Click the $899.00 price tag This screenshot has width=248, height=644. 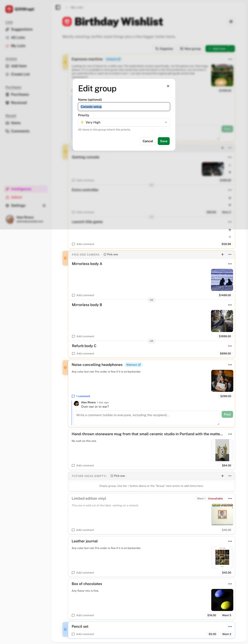pos(225,354)
